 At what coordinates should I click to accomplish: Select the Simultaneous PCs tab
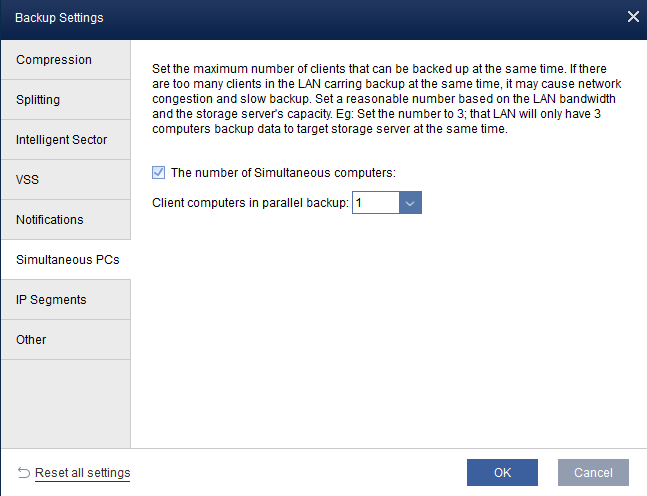[65, 260]
